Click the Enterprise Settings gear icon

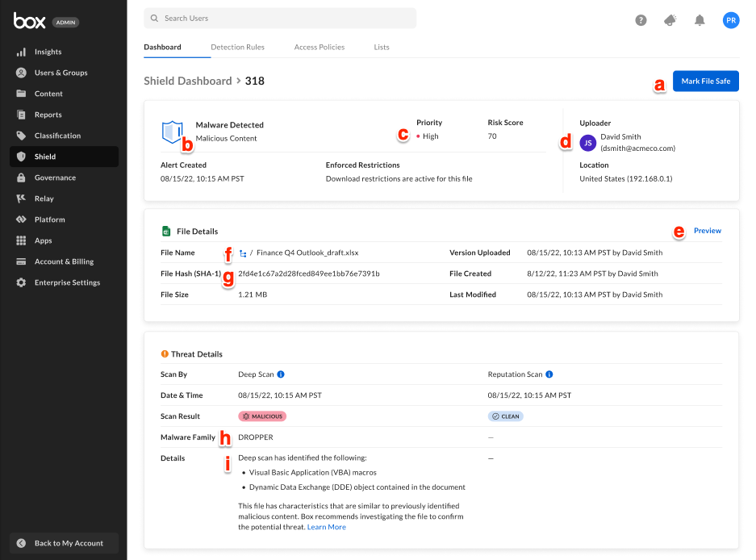click(21, 282)
